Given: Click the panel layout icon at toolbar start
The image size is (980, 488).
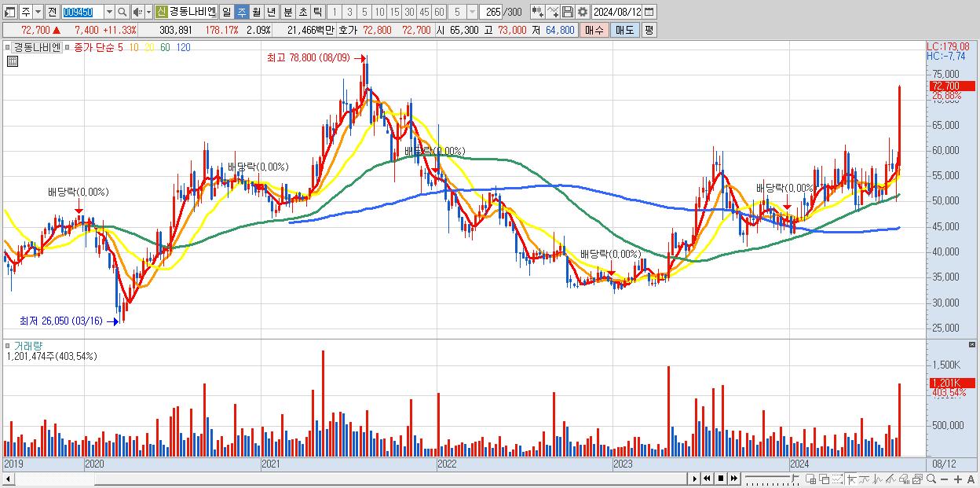Looking at the screenshot, I should [9, 12].
